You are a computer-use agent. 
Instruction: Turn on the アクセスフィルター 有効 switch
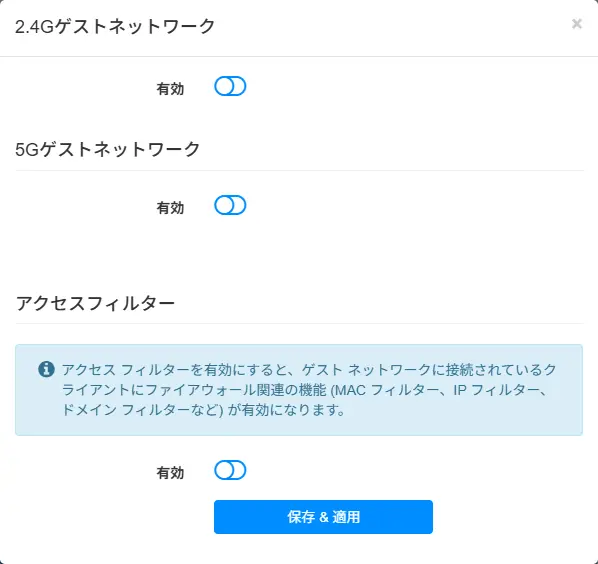(230, 470)
